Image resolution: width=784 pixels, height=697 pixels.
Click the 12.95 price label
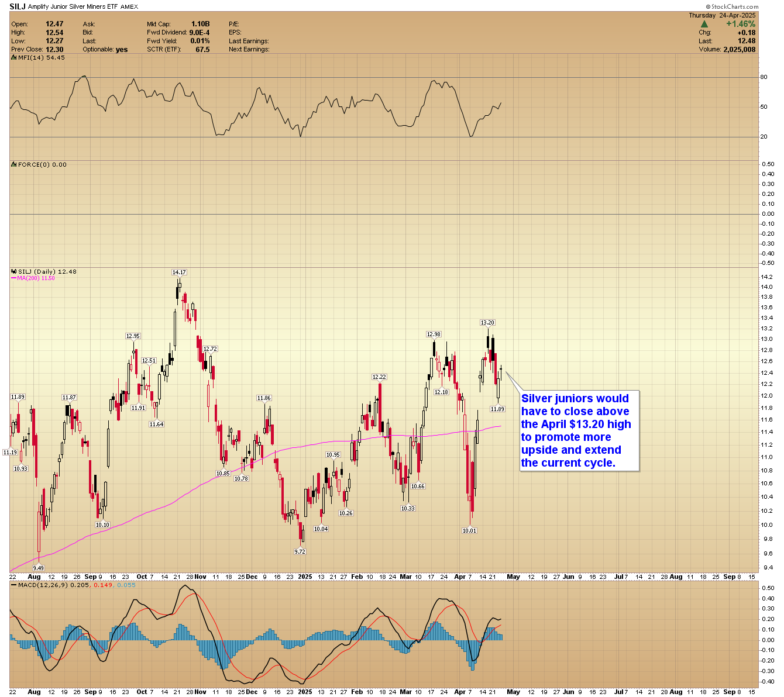click(133, 336)
